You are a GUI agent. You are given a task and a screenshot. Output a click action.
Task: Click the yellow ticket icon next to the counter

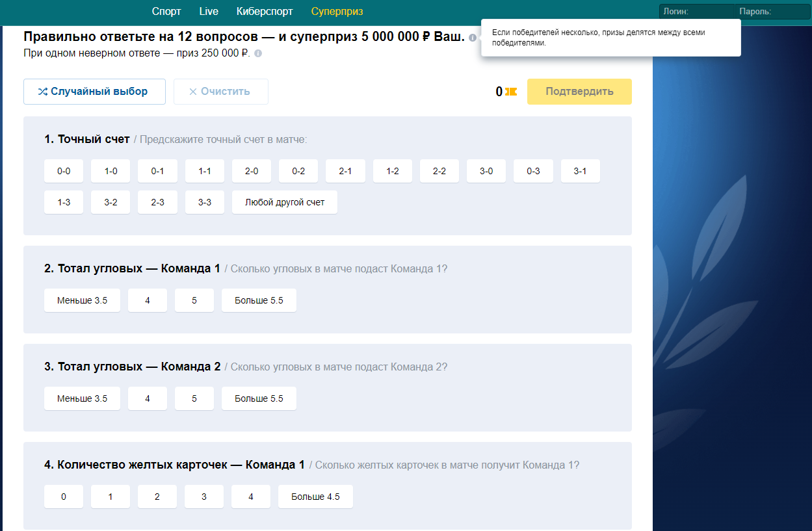(x=511, y=92)
